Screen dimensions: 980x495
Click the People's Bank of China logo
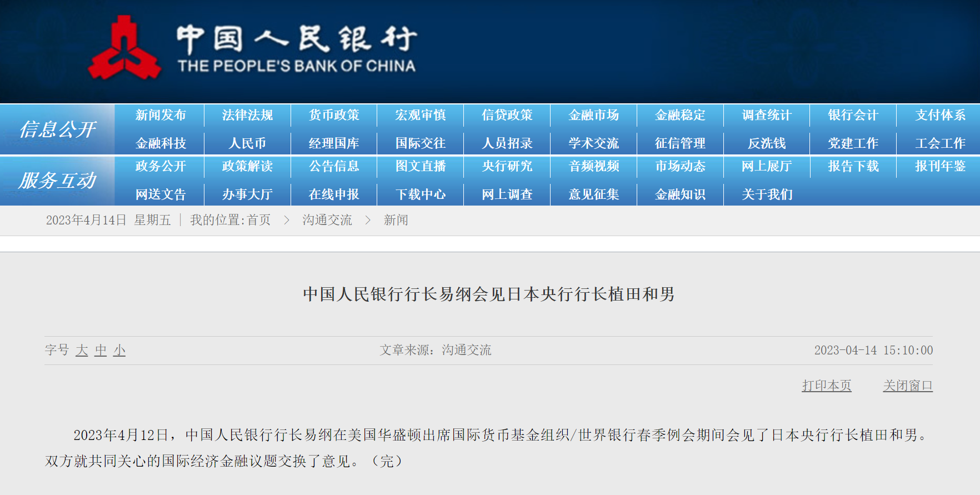tap(252, 48)
